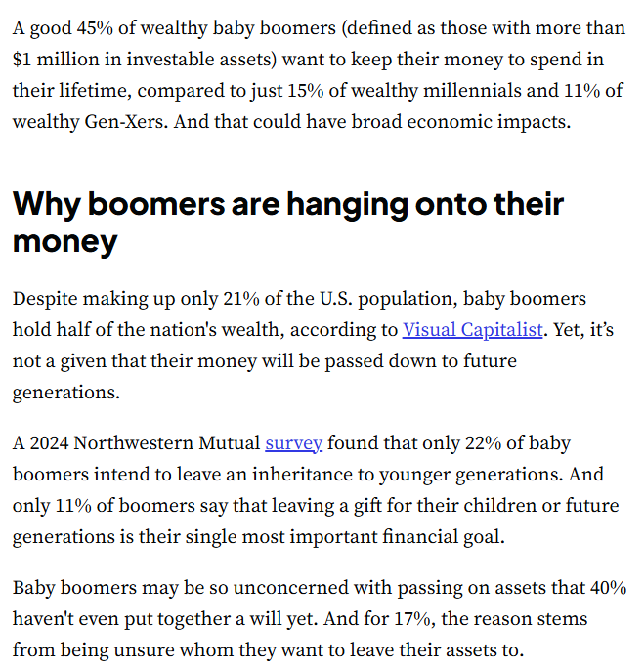Click the text "only 22% of baby"
This screenshot has width=644, height=668.
tap(496, 443)
